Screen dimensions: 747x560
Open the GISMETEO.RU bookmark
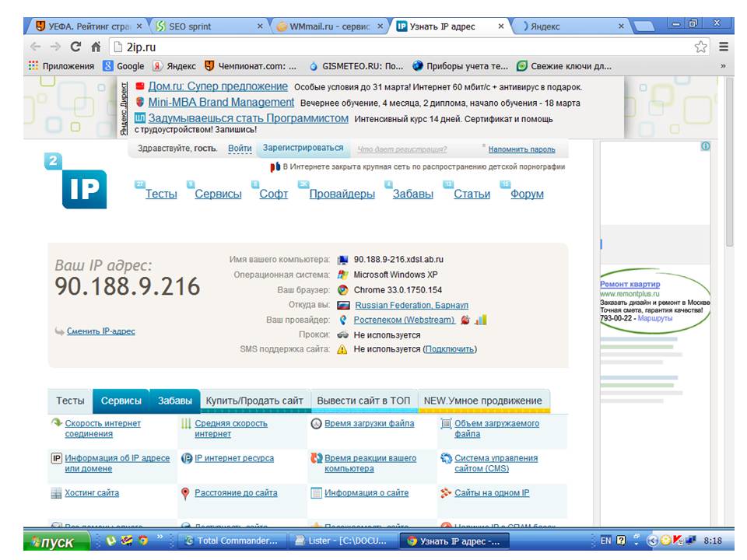356,66
